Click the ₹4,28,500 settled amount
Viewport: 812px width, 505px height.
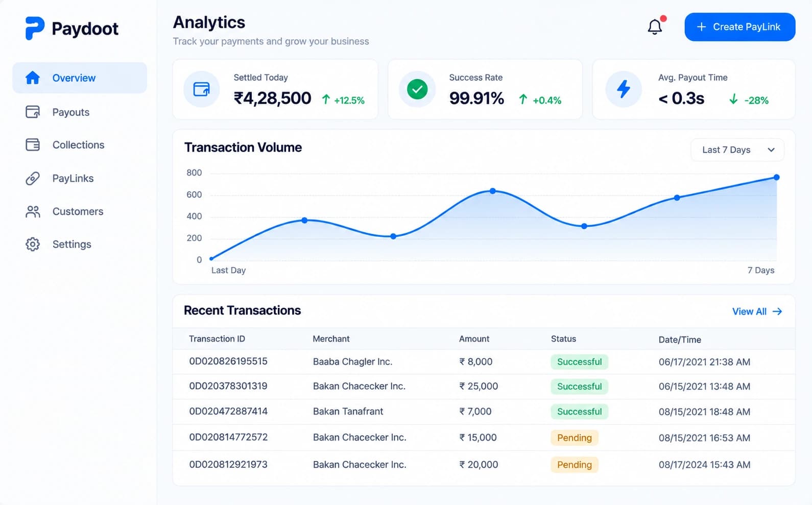[272, 98]
